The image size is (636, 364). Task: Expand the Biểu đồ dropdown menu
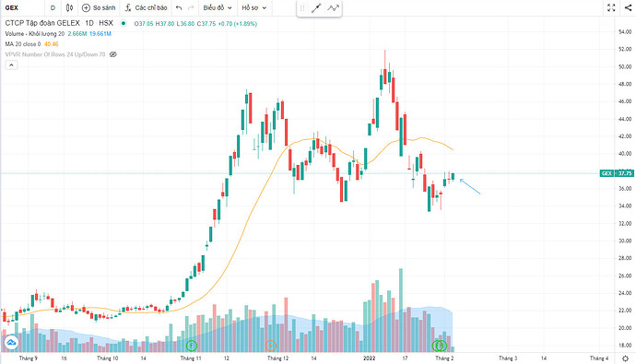click(x=218, y=7)
